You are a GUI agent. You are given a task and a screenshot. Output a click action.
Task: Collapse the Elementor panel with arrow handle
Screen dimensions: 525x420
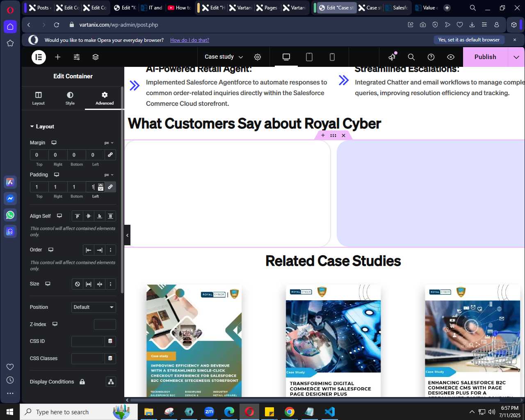point(127,235)
